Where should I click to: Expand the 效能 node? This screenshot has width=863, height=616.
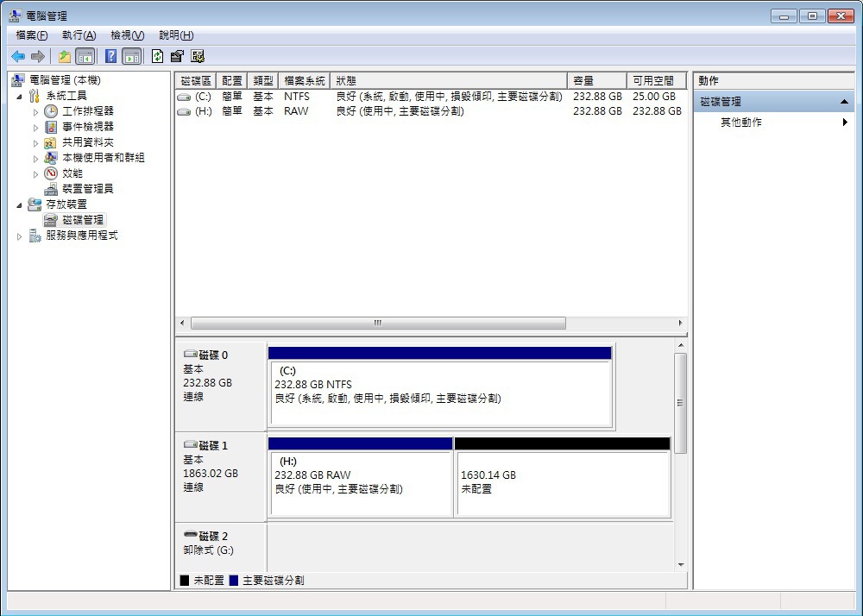[x=35, y=173]
